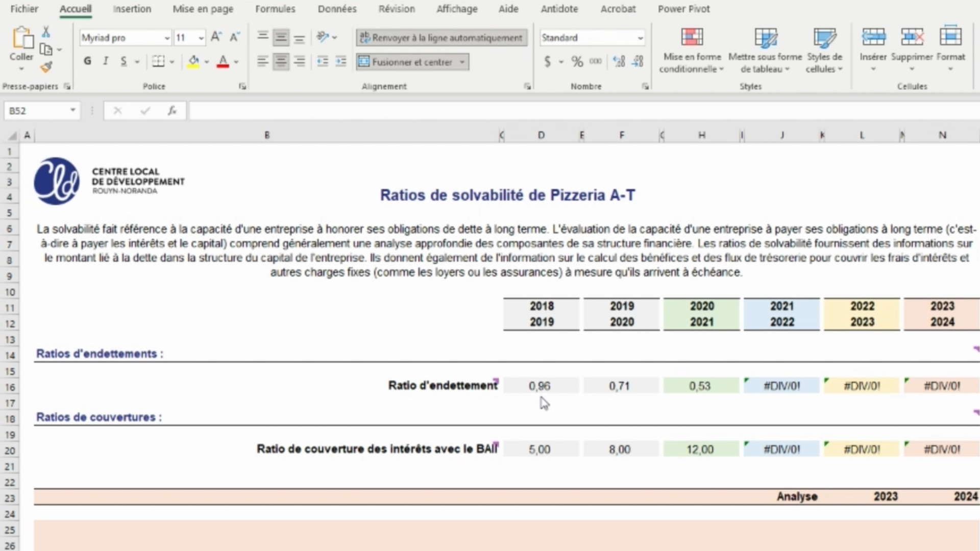Viewport: 980px width, 551px height.
Task: Toggle Fusionner et centrer
Action: pos(406,62)
